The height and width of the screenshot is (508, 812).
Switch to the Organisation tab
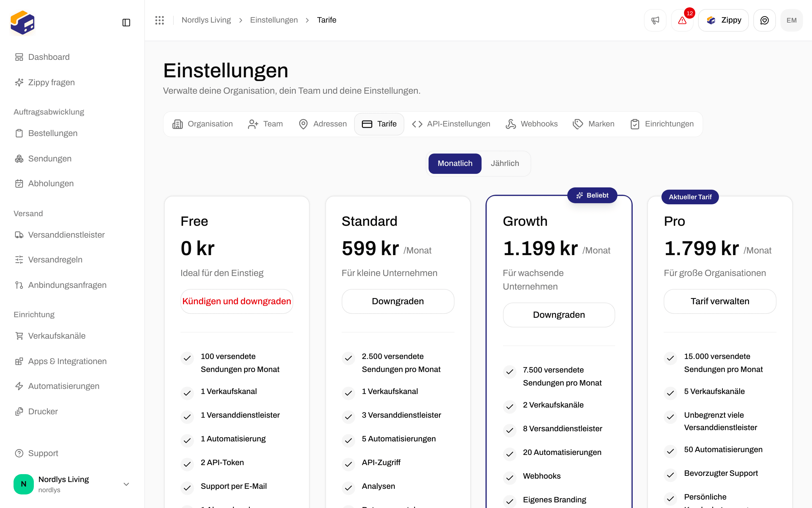202,124
